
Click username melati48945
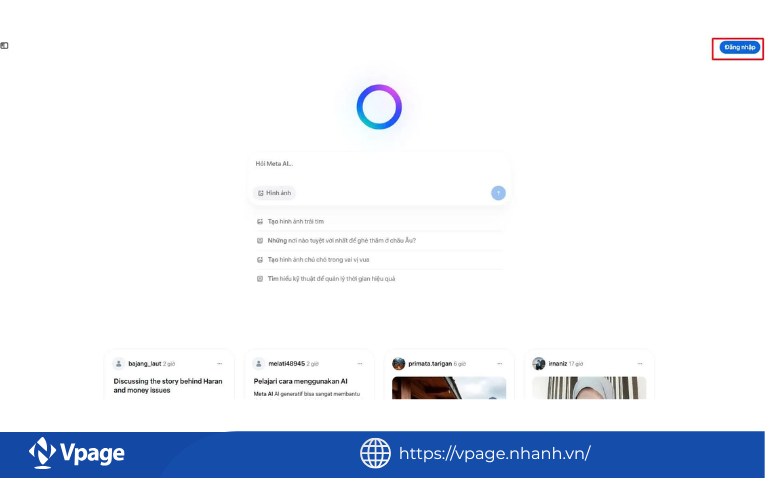286,364
